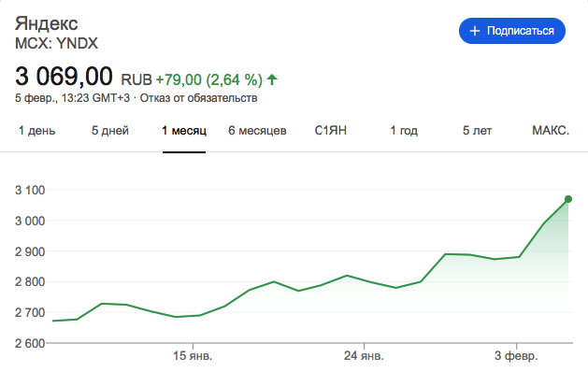Click the +79,00 (2,64 %) price change text
Viewport: 588px width, 372px height.
208,79
